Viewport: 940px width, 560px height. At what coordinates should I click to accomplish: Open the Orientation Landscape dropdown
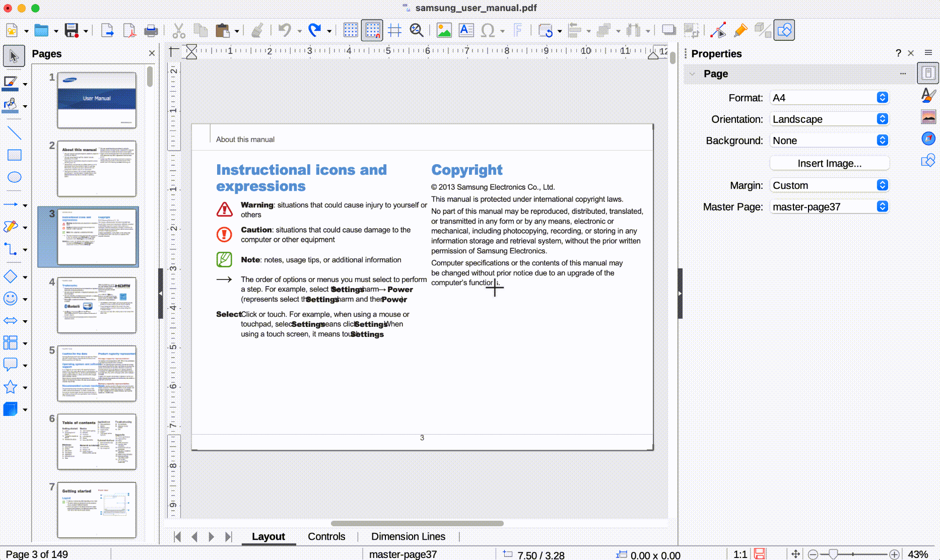(829, 119)
